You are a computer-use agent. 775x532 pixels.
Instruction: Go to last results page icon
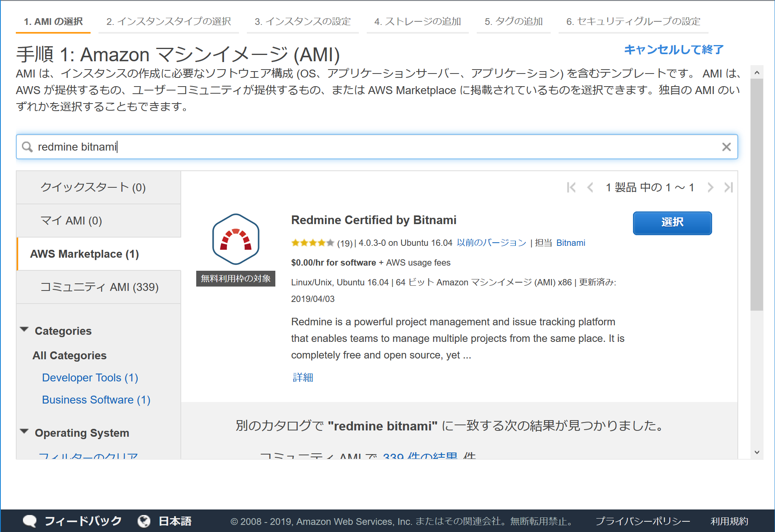tap(729, 187)
